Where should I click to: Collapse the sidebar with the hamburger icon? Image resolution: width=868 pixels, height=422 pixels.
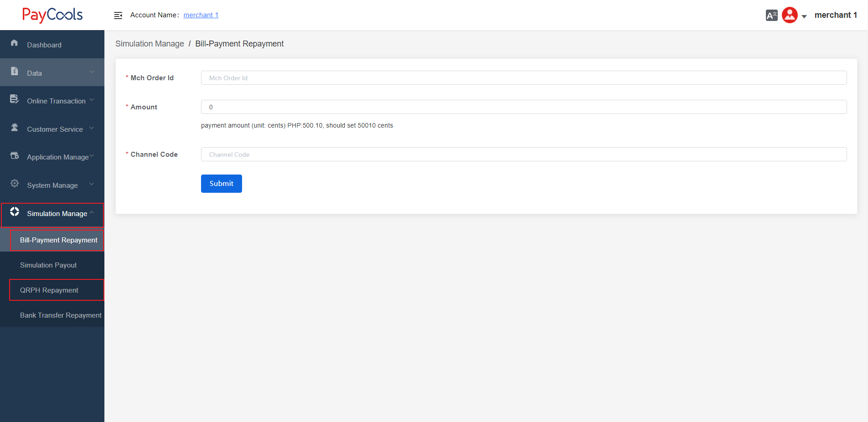click(x=118, y=15)
